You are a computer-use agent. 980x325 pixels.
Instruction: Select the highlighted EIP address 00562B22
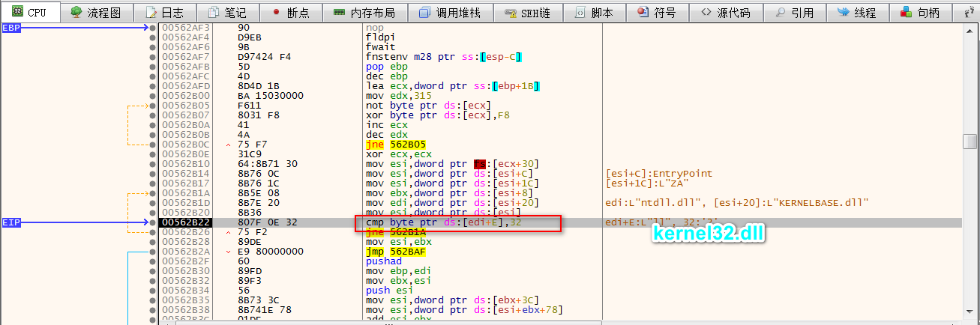[x=184, y=222]
